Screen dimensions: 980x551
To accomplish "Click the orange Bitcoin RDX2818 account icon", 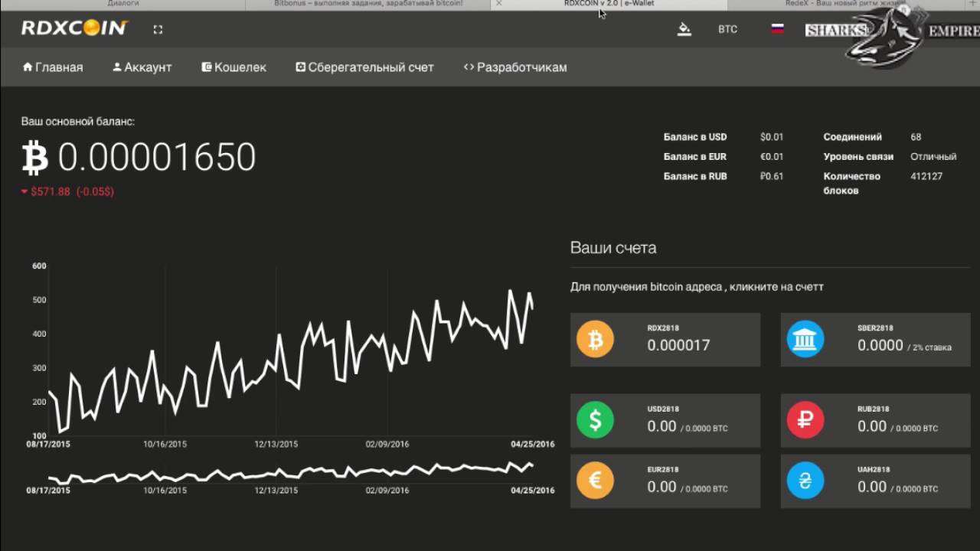I will [595, 339].
